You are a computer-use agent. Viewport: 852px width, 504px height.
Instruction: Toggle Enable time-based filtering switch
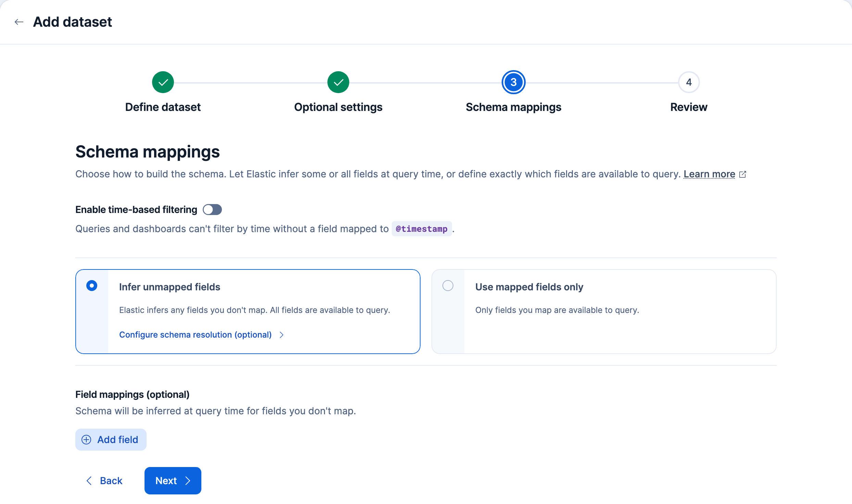tap(212, 210)
